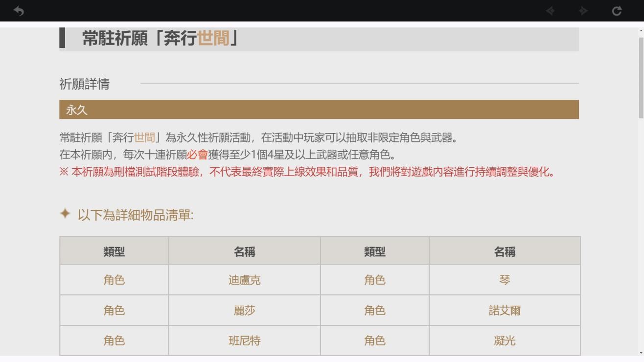Click the 以下為詳細物品清單 heading

pos(136,215)
